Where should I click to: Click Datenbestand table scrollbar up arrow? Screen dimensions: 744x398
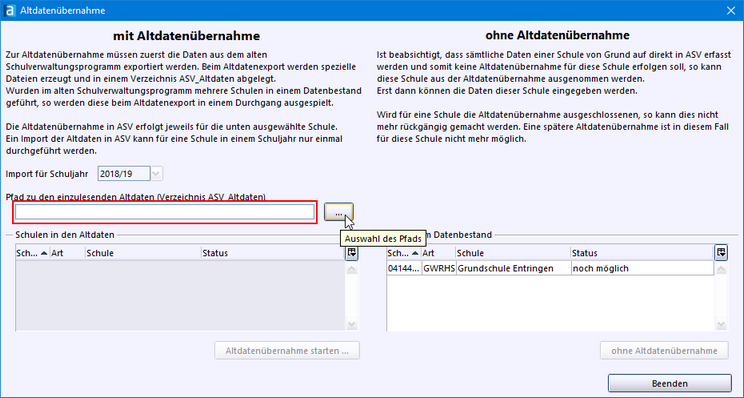[x=721, y=269]
